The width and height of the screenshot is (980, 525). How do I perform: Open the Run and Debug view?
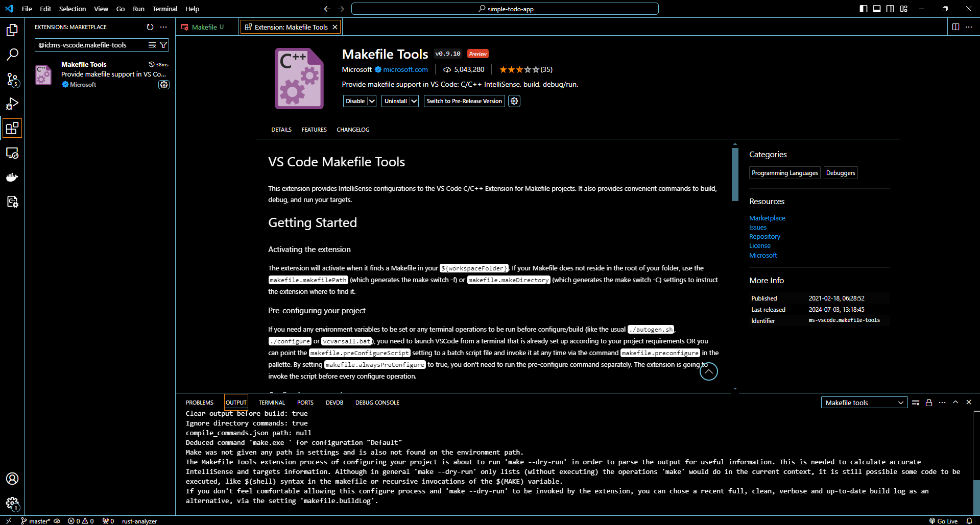(x=12, y=104)
